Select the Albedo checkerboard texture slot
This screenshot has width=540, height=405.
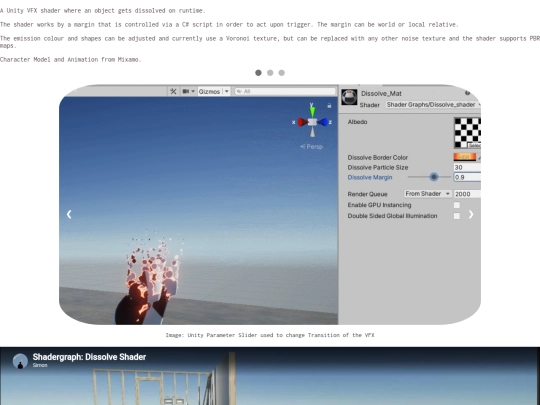coord(467,133)
